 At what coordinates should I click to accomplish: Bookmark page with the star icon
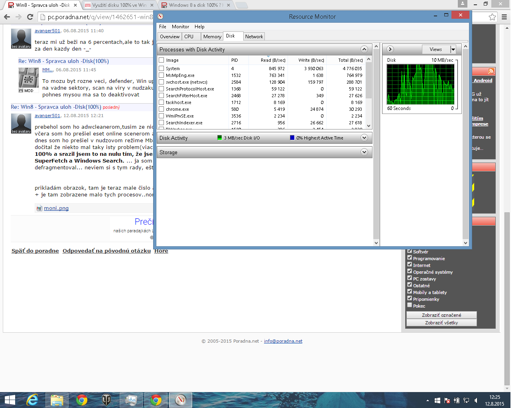pyautogui.click(x=493, y=17)
